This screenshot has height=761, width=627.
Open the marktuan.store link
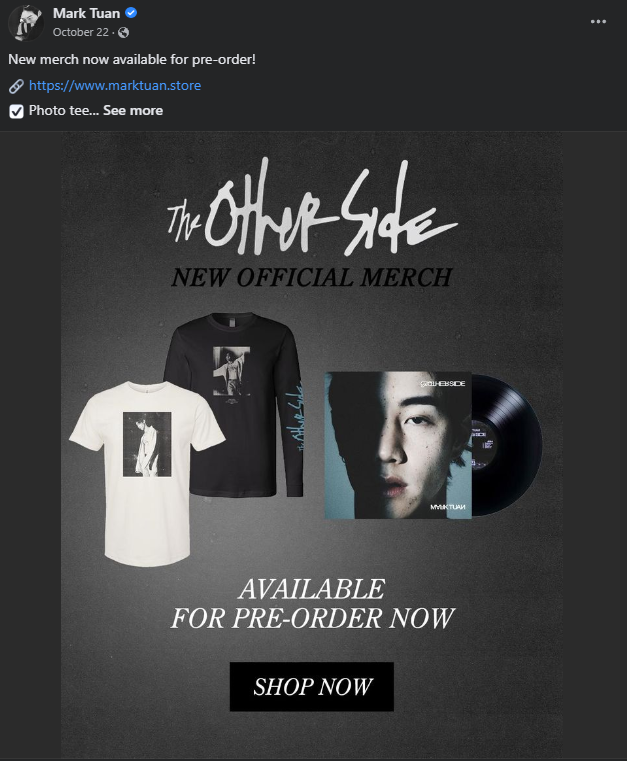pyautogui.click(x=115, y=85)
